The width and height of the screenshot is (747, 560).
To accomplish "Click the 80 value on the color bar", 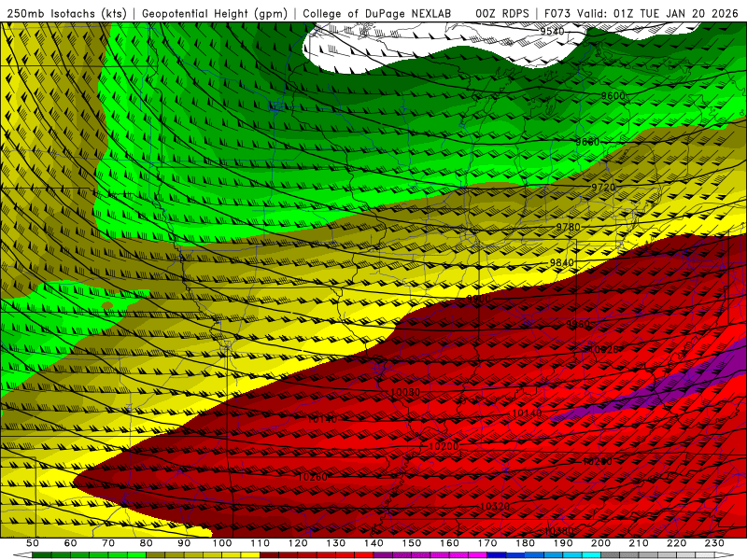I will click(147, 543).
